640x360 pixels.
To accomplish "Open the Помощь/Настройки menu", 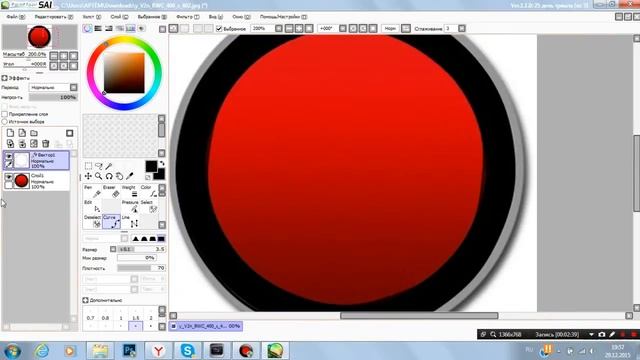I will (283, 17).
